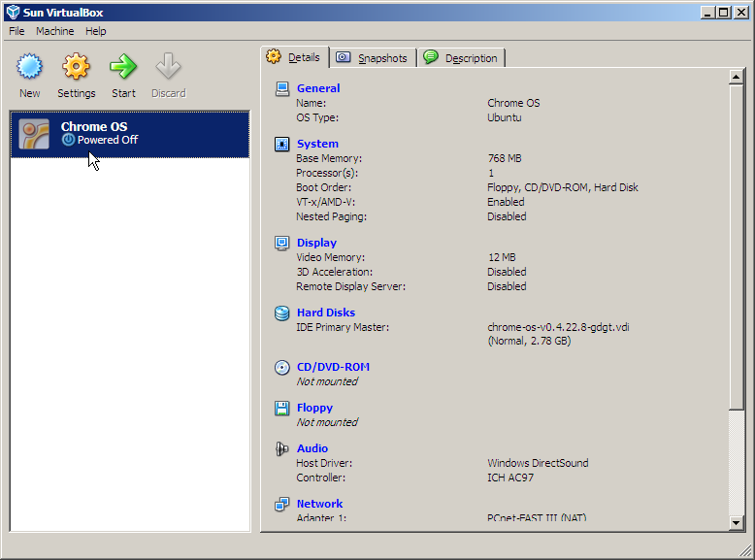Click the boot order value Floppy, CD/DVD-ROM, Hard Disk
The height and width of the screenshot is (560, 755).
(x=563, y=187)
